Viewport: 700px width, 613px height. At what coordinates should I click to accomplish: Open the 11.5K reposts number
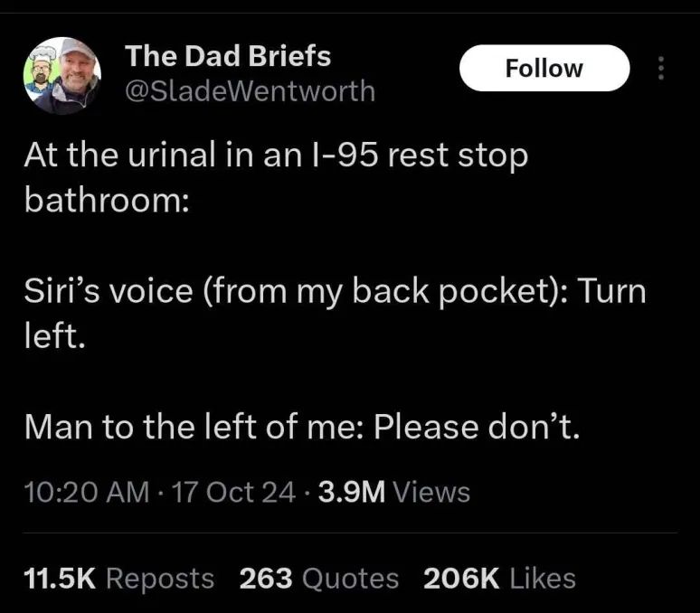(x=60, y=579)
